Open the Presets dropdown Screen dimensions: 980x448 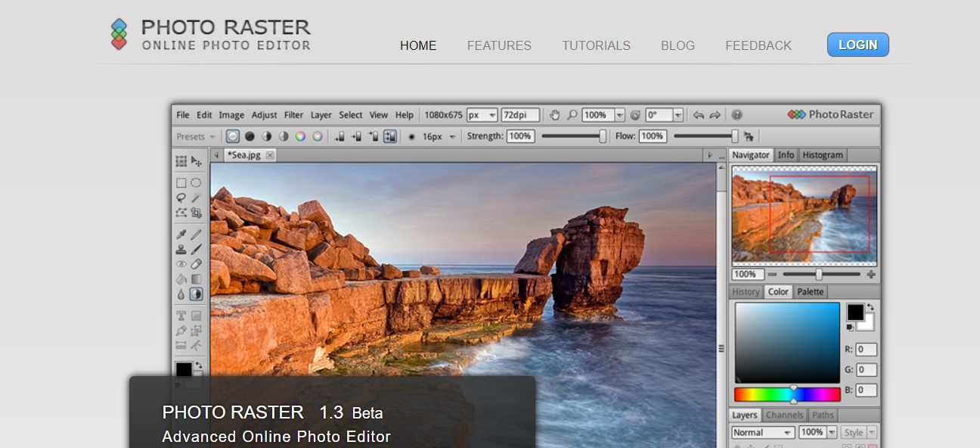click(x=197, y=137)
